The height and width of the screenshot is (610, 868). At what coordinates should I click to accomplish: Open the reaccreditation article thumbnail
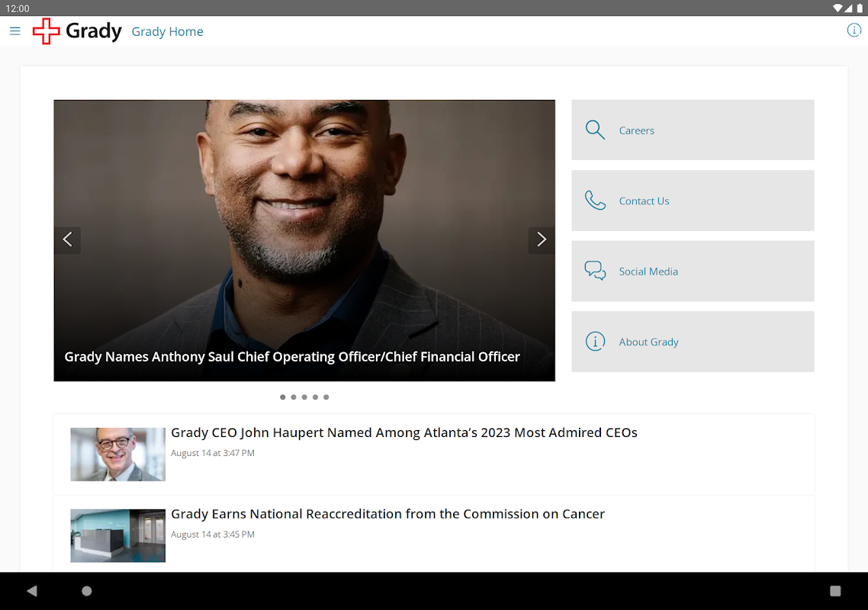pyautogui.click(x=118, y=535)
